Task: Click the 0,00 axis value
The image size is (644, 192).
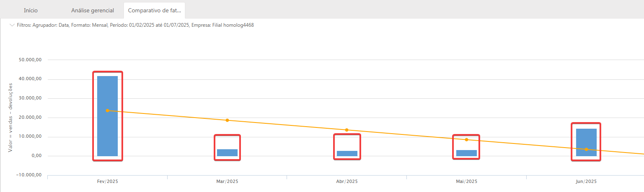Action: tap(36, 156)
